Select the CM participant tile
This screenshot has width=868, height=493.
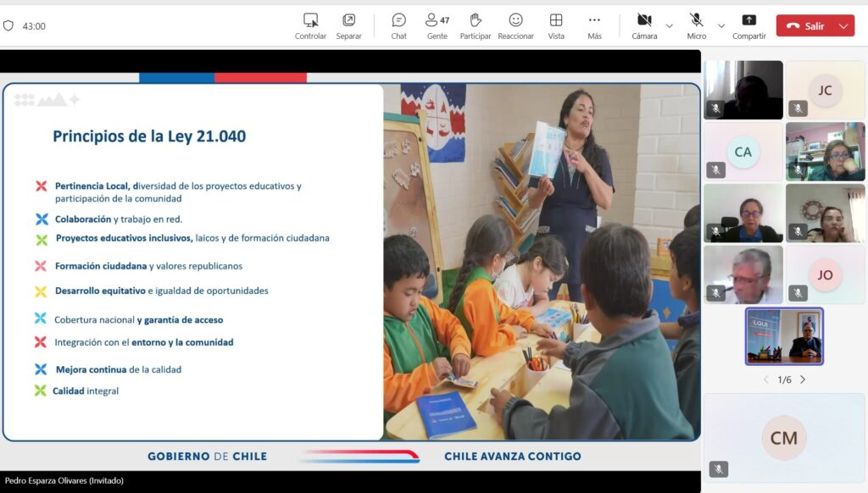[x=784, y=438]
